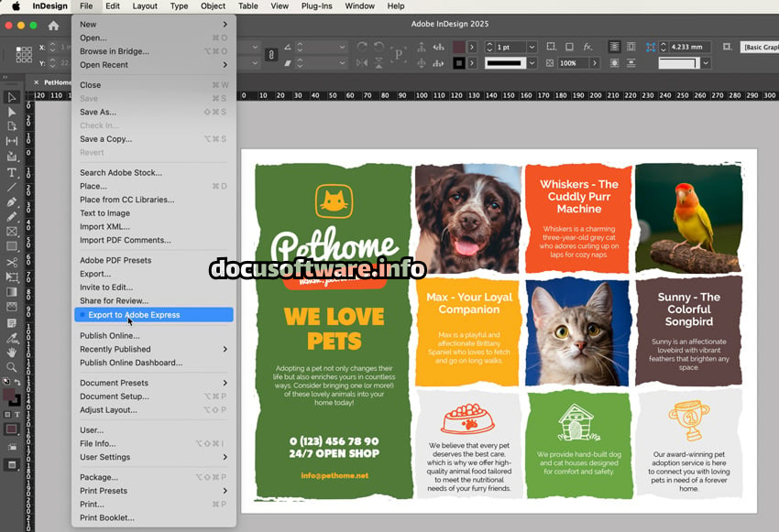
Task: Enable the jump object text wrap
Action: click(x=631, y=63)
